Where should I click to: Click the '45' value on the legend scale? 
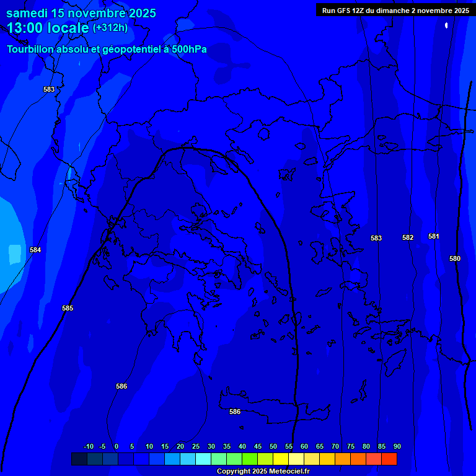tap(257, 446)
